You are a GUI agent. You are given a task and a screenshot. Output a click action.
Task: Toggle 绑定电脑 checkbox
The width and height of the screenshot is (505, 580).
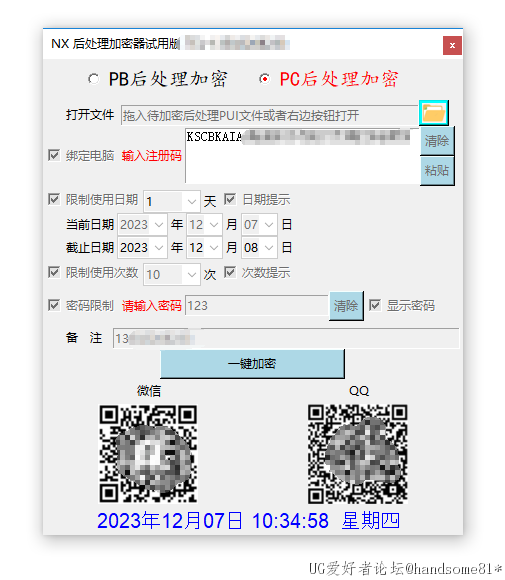[54, 155]
